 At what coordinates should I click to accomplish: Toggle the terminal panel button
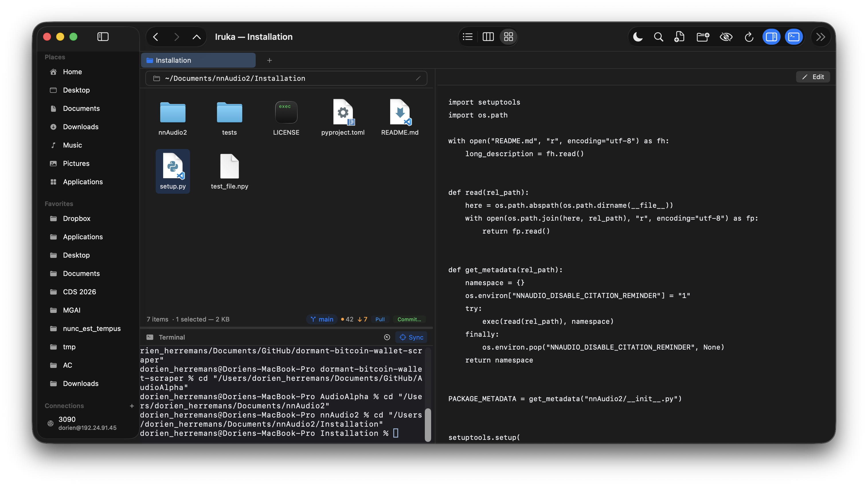click(793, 37)
